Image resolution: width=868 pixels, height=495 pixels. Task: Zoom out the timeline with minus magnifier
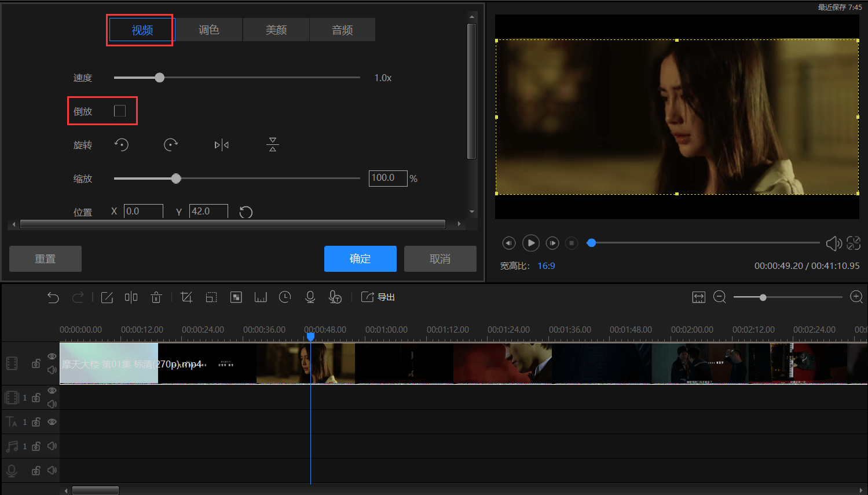pos(720,297)
